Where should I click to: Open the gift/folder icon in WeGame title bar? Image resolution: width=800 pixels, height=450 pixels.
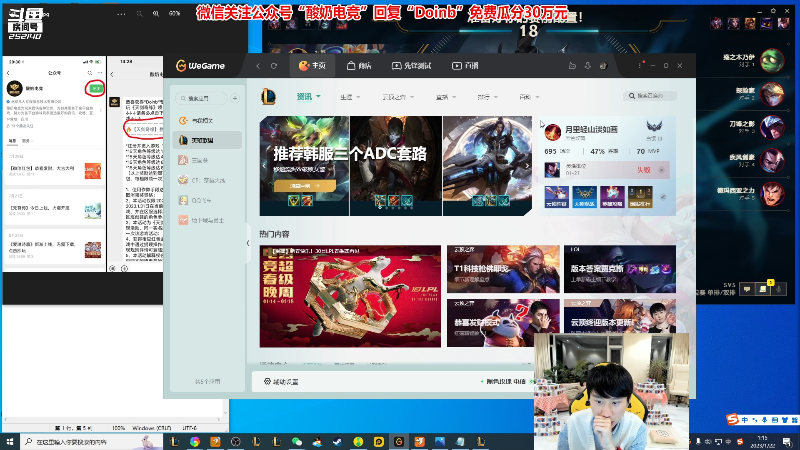coord(572,66)
